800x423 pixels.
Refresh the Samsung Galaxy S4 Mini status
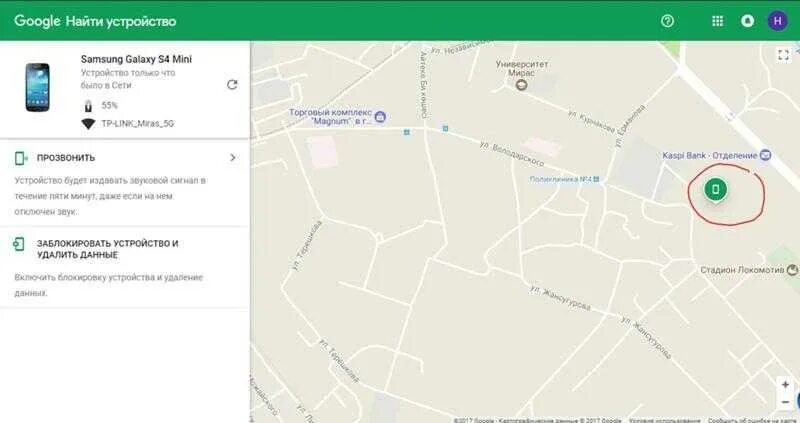[x=232, y=85]
